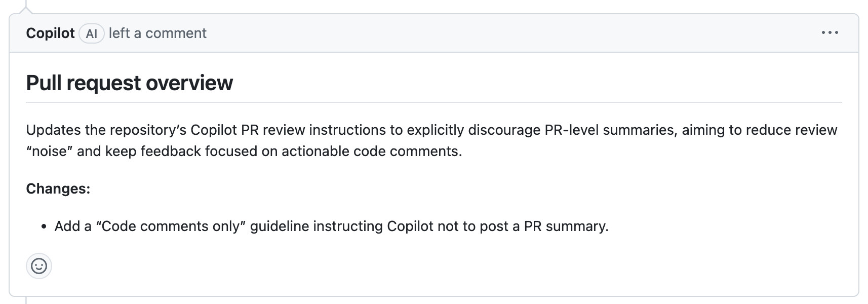Viewport: 868px width, 304px height.
Task: Click the bullet dot before "Add a"
Action: tap(45, 226)
